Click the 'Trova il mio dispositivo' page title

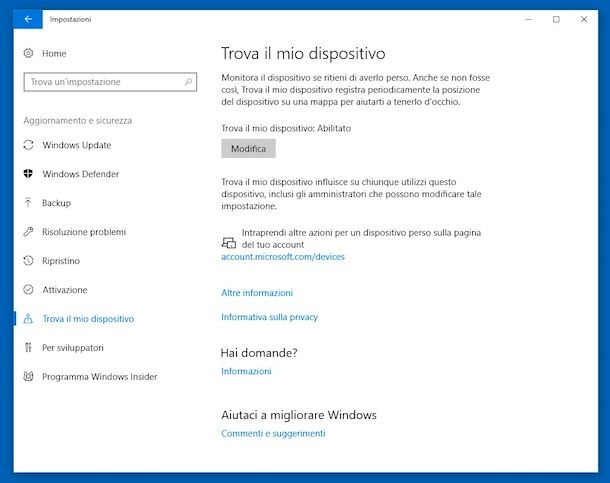click(303, 53)
